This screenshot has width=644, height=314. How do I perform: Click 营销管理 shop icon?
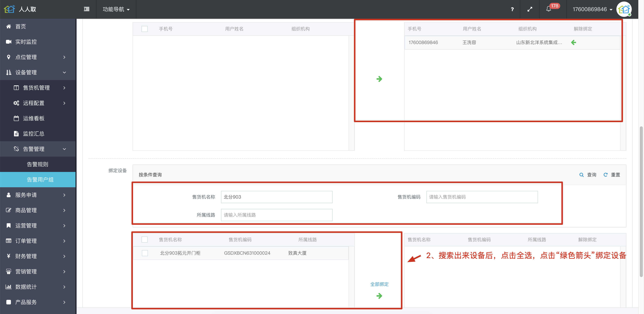coord(8,271)
